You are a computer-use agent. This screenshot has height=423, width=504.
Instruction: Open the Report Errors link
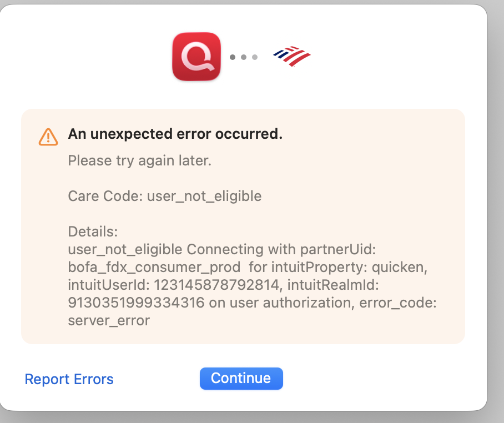tap(69, 379)
